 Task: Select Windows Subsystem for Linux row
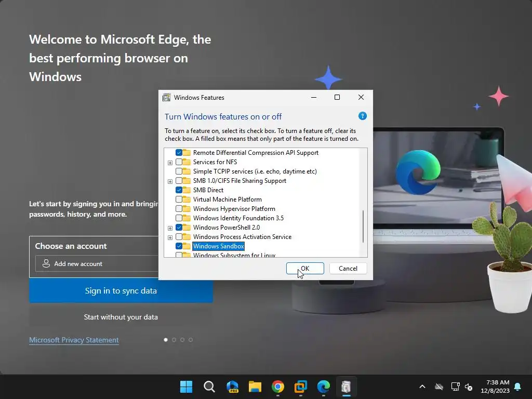234,255
